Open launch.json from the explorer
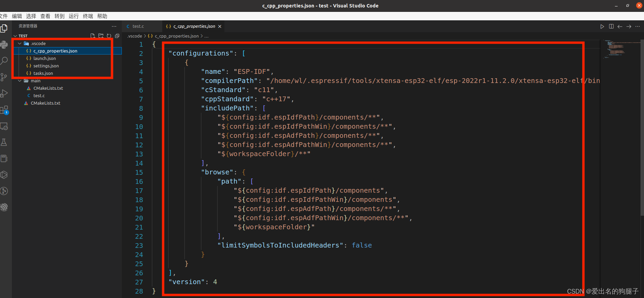 (67, 58)
